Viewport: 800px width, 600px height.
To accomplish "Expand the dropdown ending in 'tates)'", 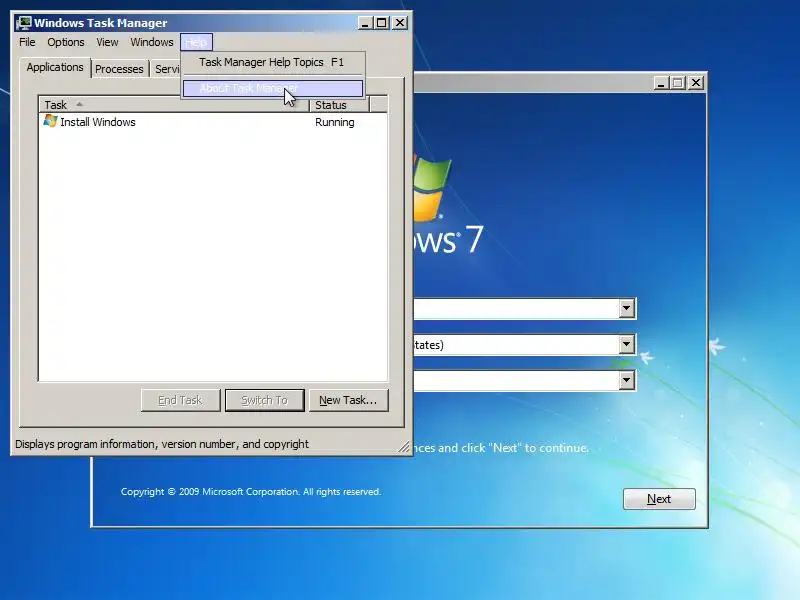I will click(627, 344).
